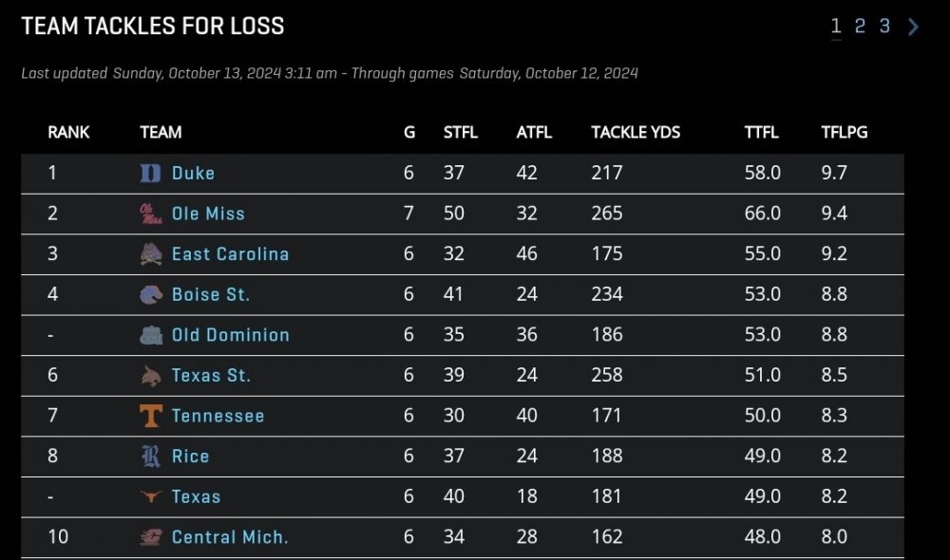Go to next page using chevron arrow

pos(914,27)
